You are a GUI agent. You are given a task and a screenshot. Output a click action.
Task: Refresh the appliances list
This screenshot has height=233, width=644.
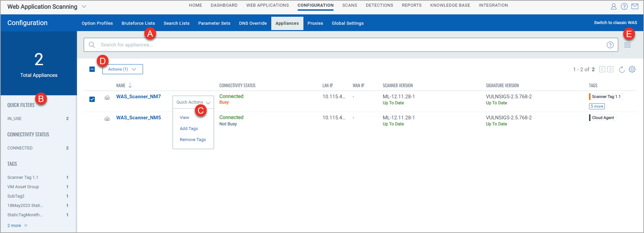[x=622, y=69]
